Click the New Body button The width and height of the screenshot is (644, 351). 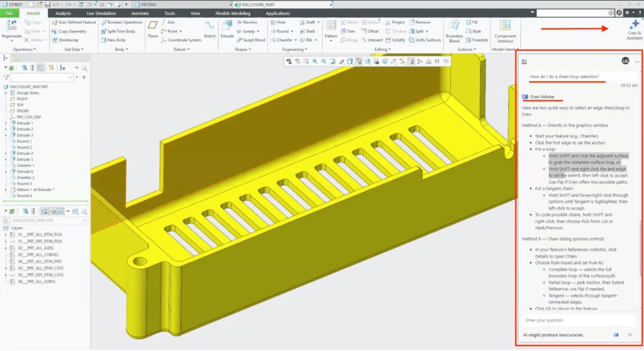click(x=114, y=40)
